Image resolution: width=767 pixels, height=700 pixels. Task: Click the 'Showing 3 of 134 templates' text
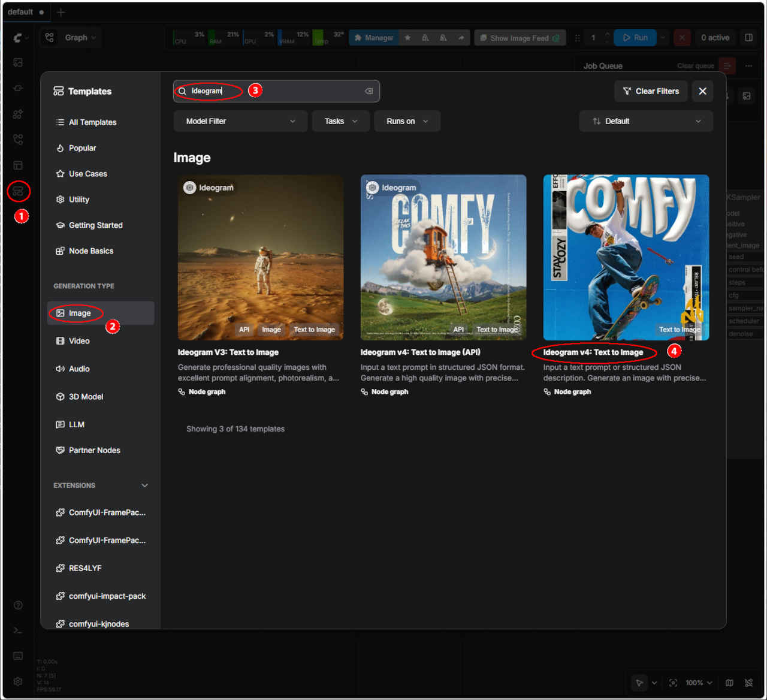click(x=235, y=429)
